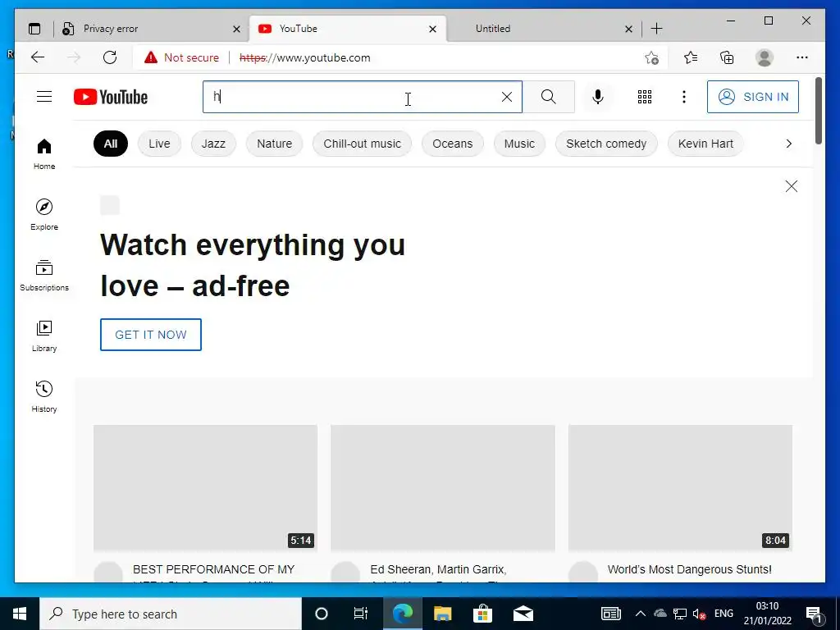Close the Untitled tab

tap(629, 29)
